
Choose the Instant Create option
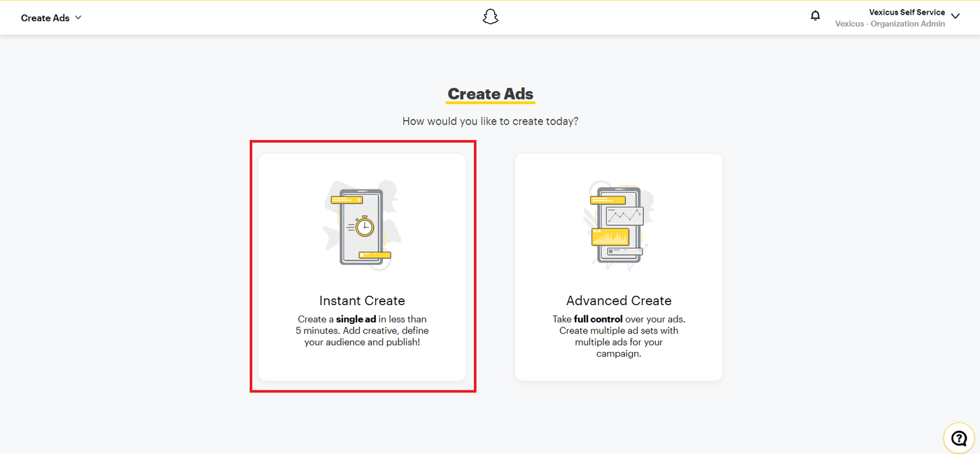pos(362,267)
